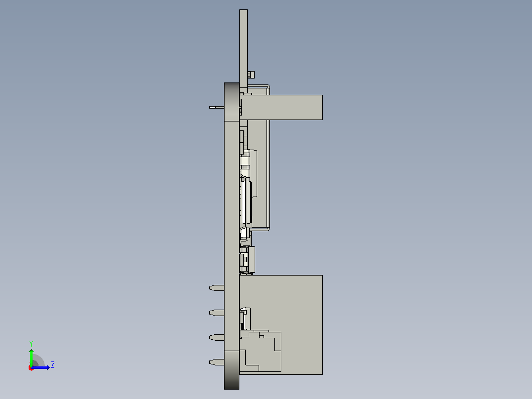This screenshot has width=532, height=399.
Task: Select the thin flat pin protruding near the top
Action: 217,107
